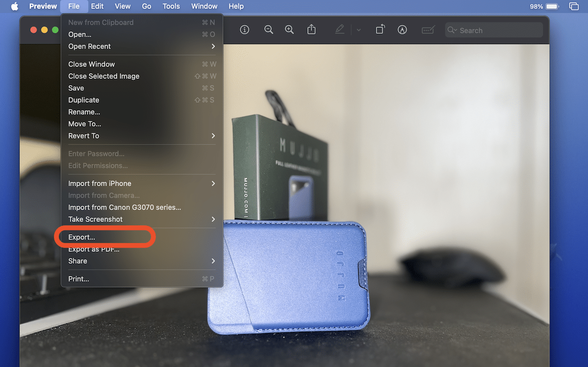Expand the Take Screenshot submenu
This screenshot has width=588, height=367.
[142, 219]
